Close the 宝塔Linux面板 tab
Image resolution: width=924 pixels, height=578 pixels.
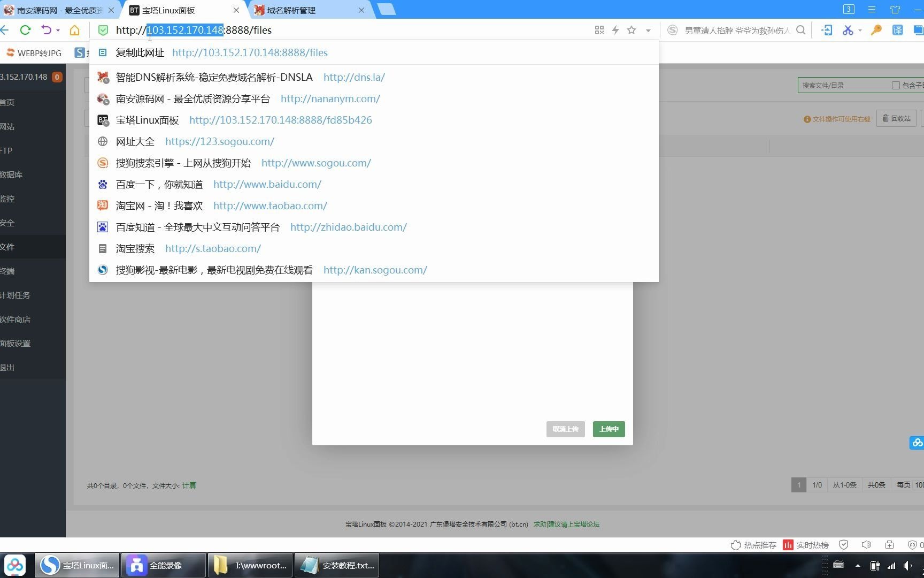(236, 10)
